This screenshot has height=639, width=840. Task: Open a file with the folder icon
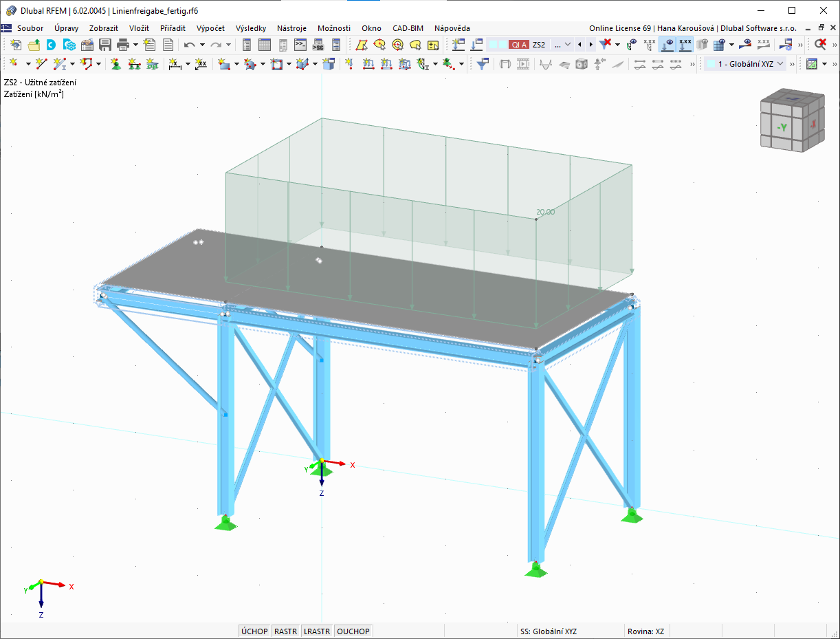click(33, 45)
